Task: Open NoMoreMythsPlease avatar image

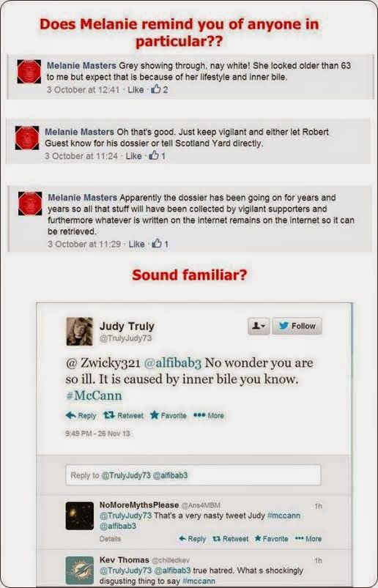Action: pos(80,516)
